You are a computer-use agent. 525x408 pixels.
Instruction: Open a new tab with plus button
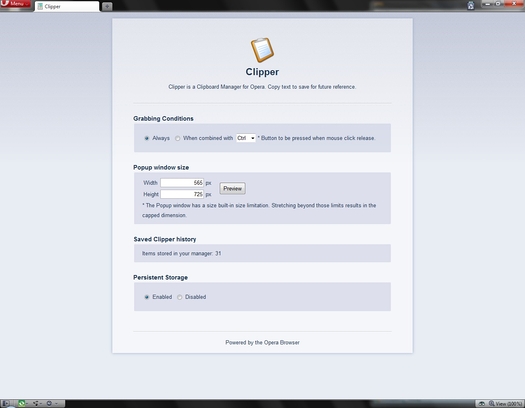pyautogui.click(x=107, y=6)
